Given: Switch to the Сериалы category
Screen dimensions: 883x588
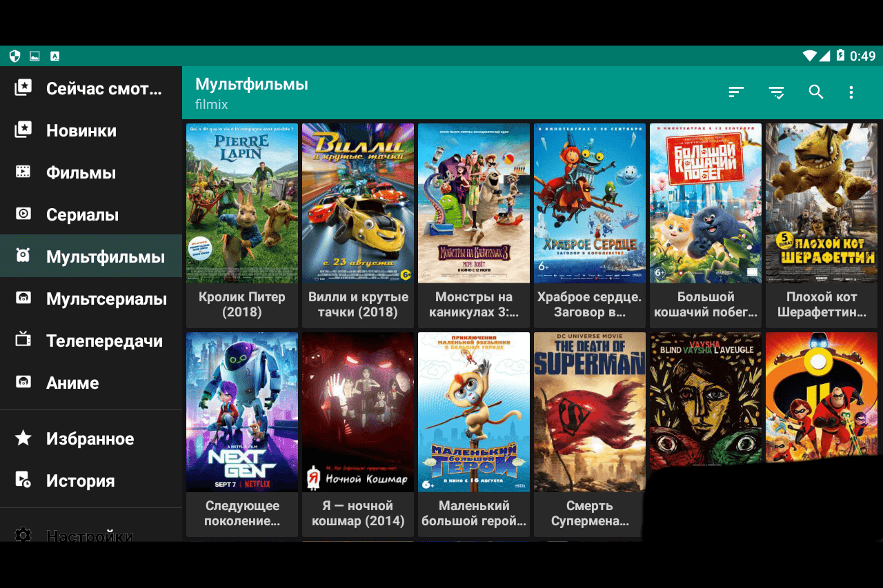Looking at the screenshot, I should click(x=91, y=214).
